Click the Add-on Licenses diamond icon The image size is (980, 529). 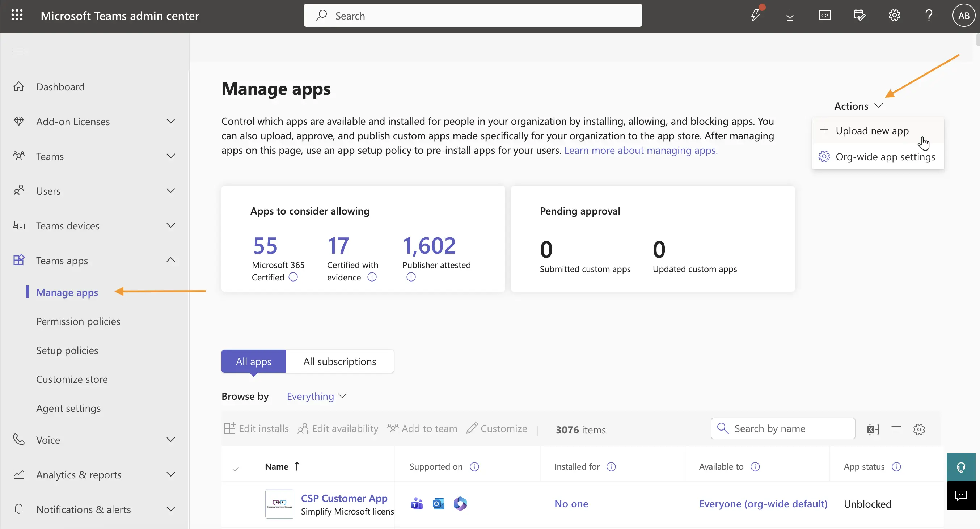pyautogui.click(x=19, y=121)
